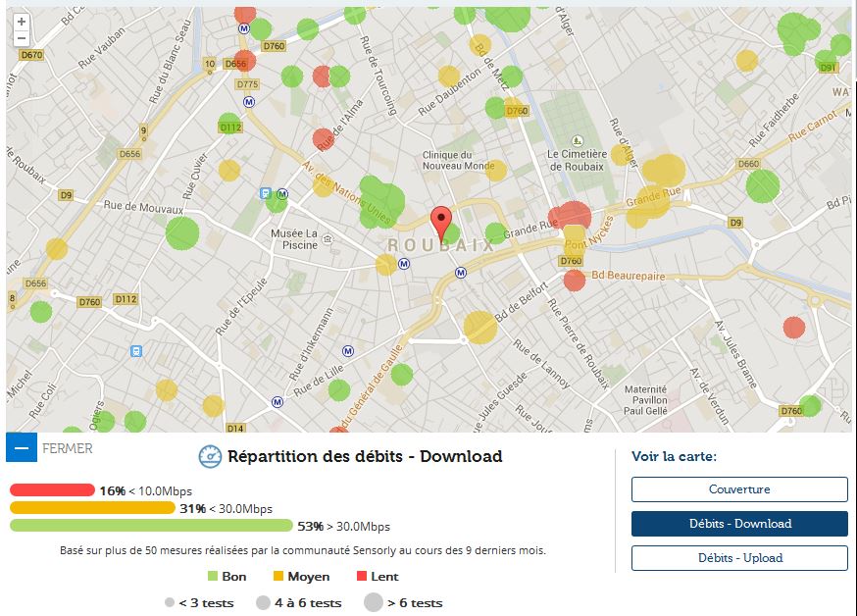Click the red 16% download speed bar
857x616 pixels.
tap(52, 489)
